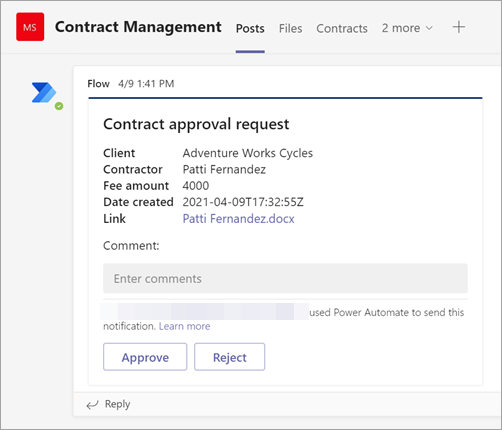Open the Learn more link
Viewport: 502px width, 430px height.
(184, 326)
